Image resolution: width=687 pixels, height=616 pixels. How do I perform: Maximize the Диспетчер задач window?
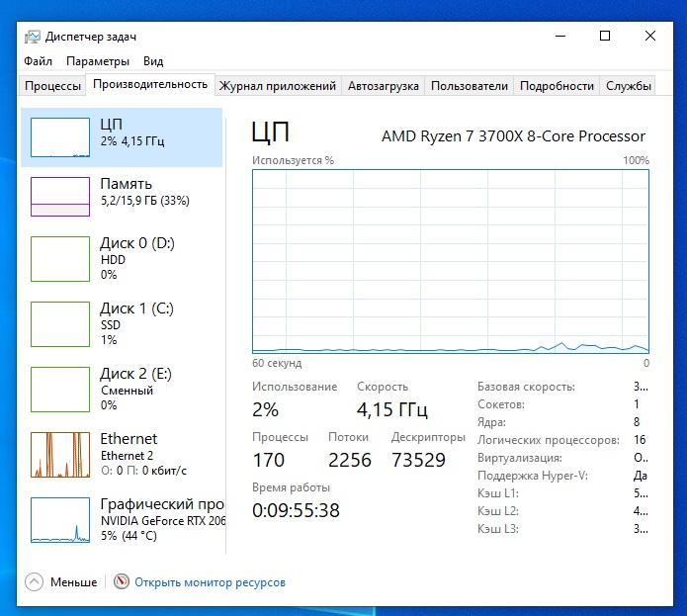tap(605, 36)
